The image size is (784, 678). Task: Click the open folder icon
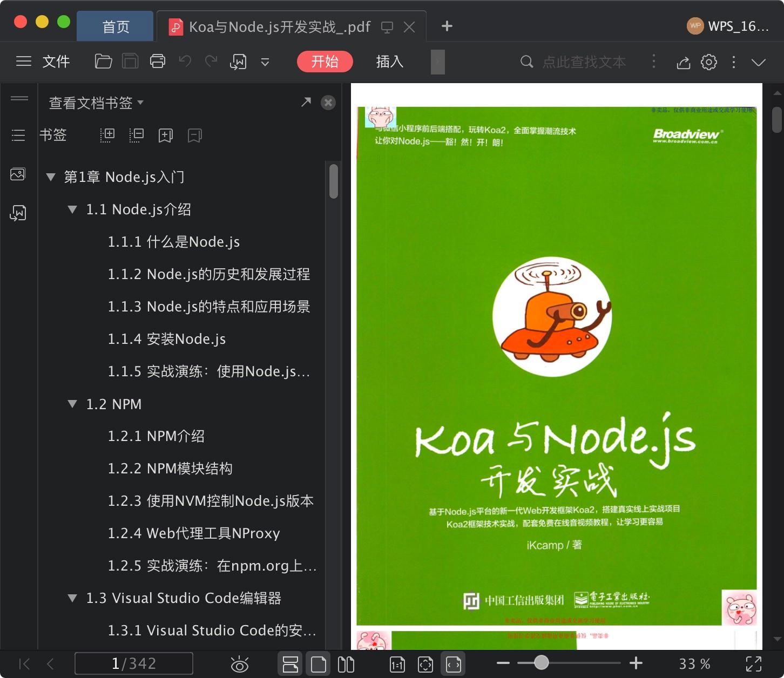pos(103,62)
